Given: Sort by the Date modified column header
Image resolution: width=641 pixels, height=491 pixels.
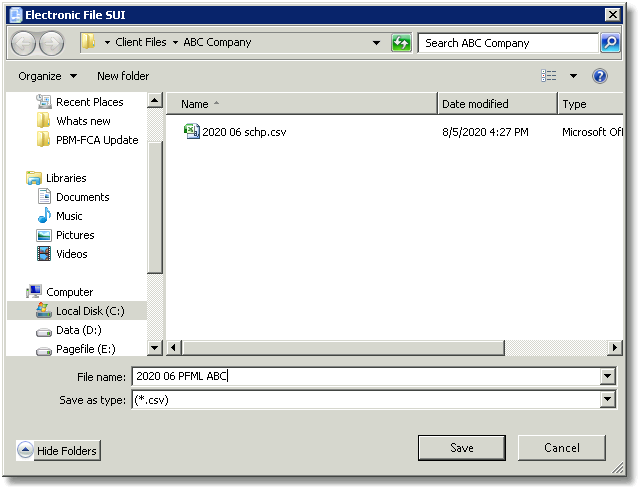Looking at the screenshot, I should (x=497, y=104).
